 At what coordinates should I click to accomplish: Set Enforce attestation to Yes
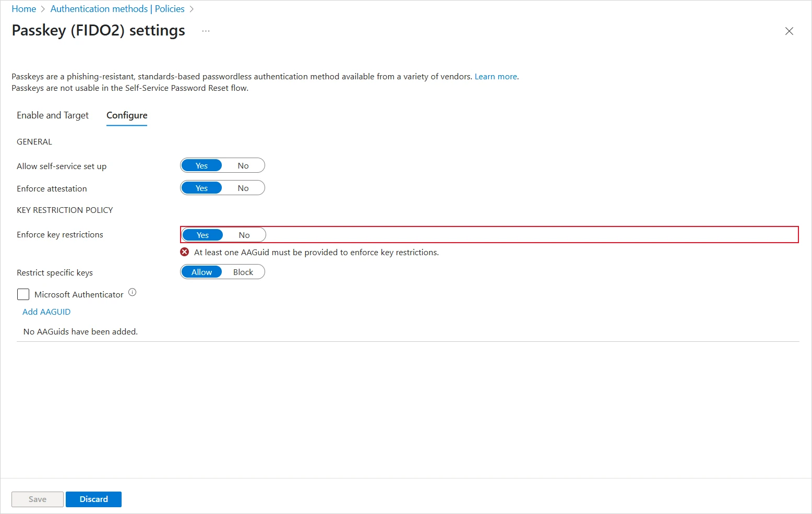[202, 188]
